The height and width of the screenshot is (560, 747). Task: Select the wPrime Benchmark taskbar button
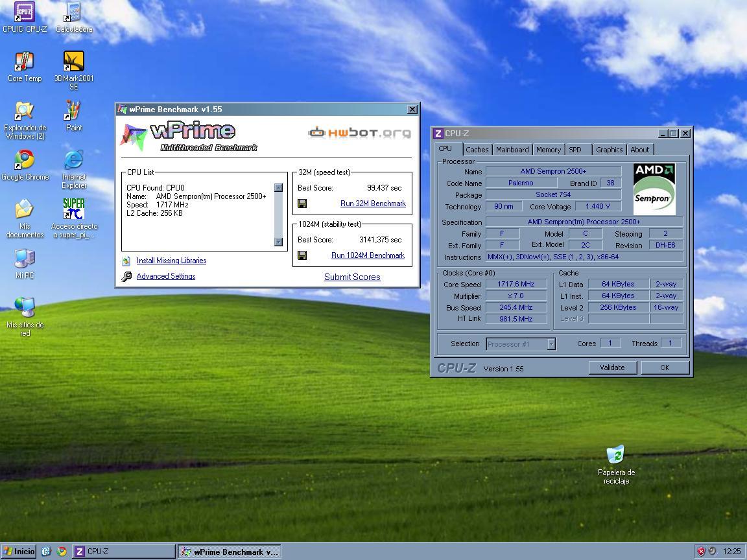(x=229, y=552)
